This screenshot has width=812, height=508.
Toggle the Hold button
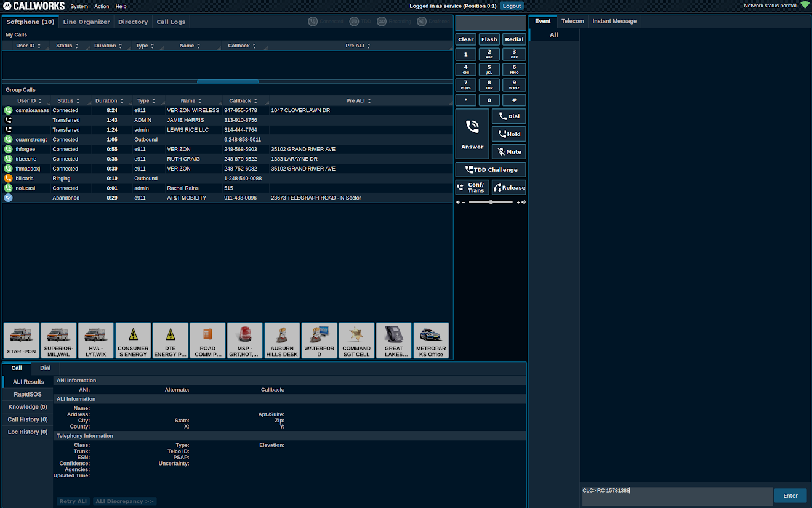point(509,134)
